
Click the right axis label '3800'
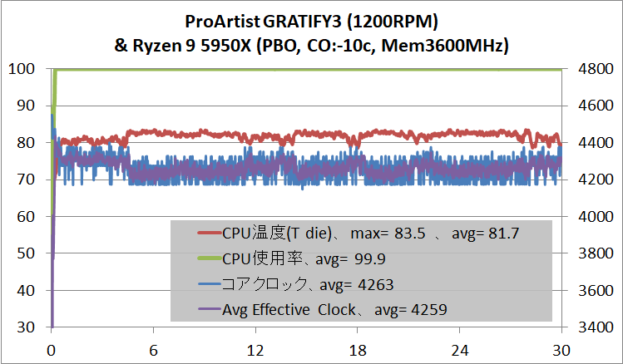[x=596, y=253]
